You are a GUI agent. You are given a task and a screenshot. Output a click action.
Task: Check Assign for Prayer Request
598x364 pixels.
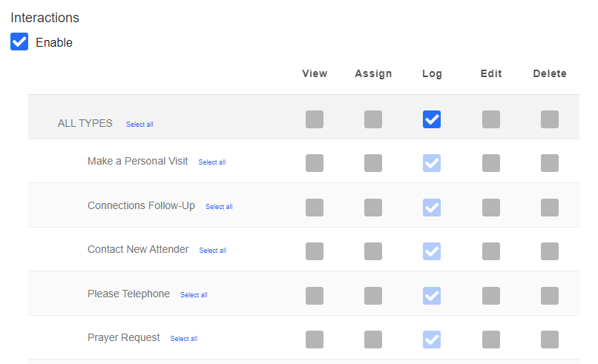point(373,340)
